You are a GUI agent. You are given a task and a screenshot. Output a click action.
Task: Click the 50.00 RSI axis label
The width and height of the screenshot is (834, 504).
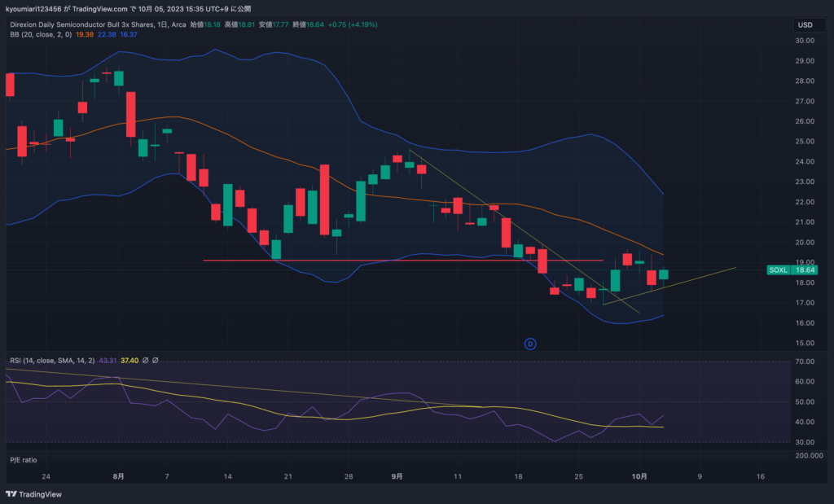pyautogui.click(x=805, y=402)
